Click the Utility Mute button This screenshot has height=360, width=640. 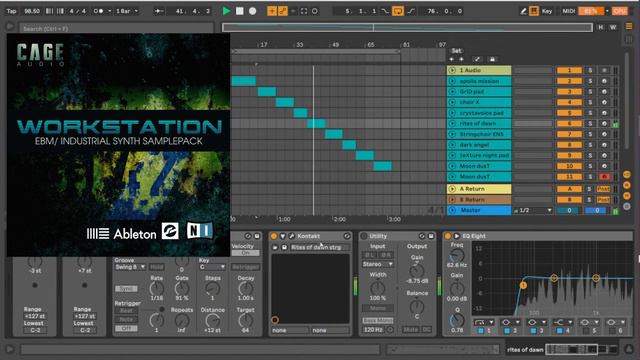[411, 329]
